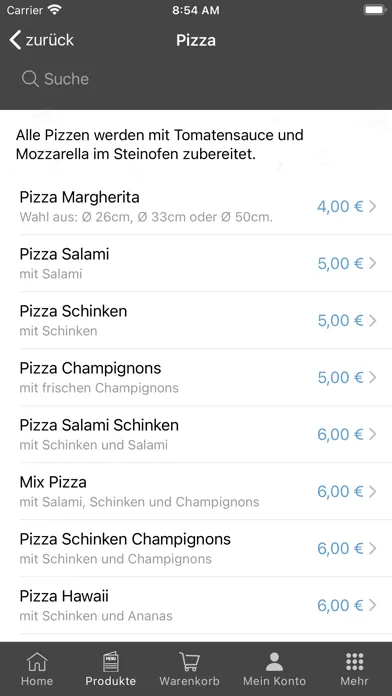Screen dimensions: 392x696
Task: Tap the search magnifier icon
Action: 30,79
